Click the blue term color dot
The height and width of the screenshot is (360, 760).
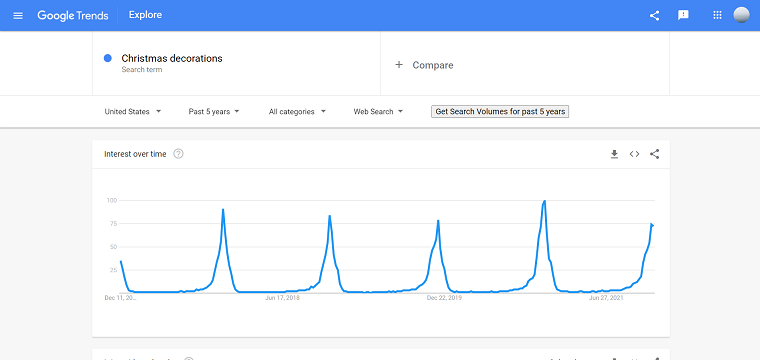click(108, 58)
